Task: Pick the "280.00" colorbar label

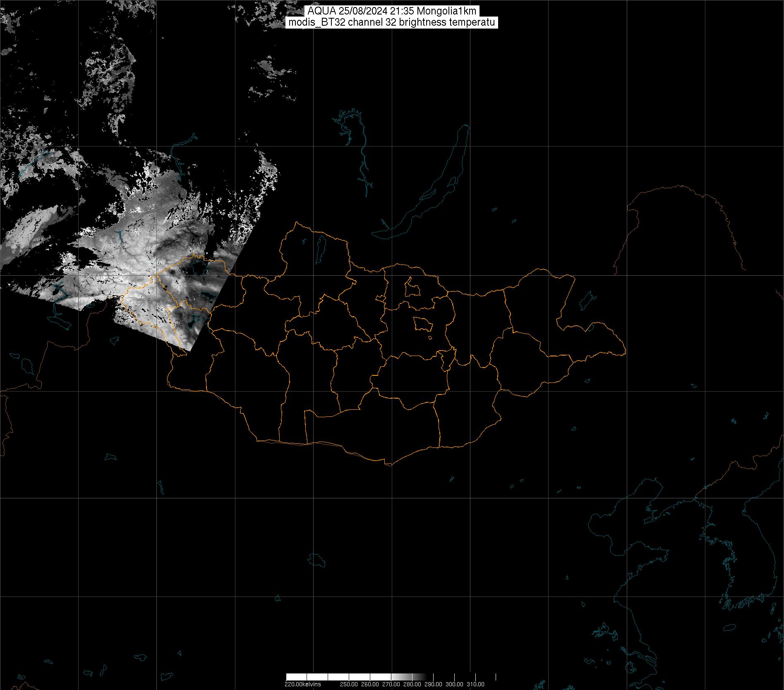Action: pyautogui.click(x=412, y=684)
